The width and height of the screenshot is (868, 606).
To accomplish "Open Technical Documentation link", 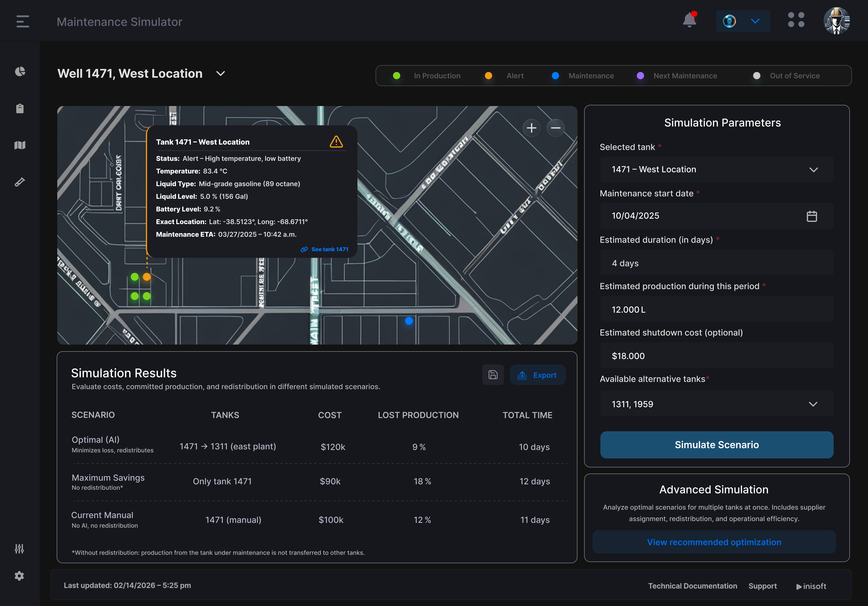I will pos(693,586).
